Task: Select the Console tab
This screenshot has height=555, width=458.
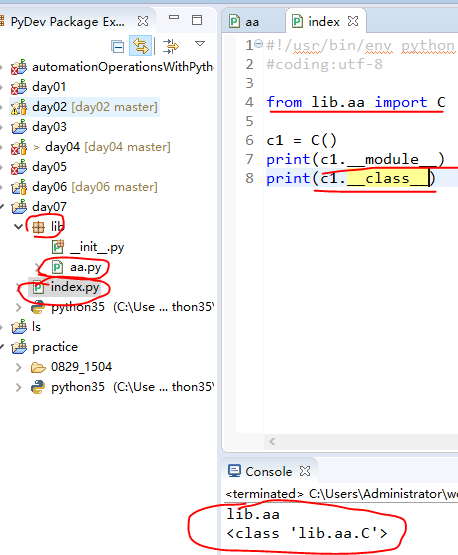Action: point(269,471)
